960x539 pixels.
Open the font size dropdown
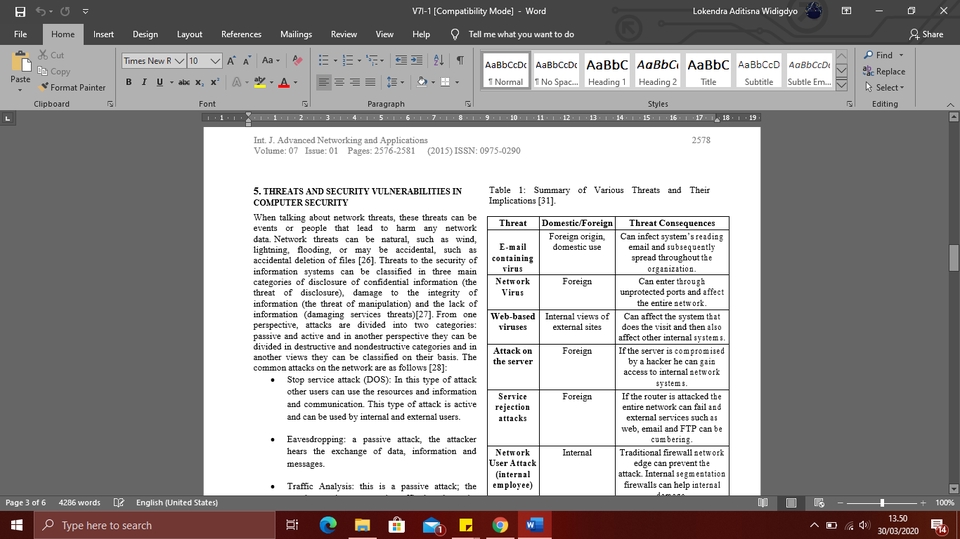tap(215, 61)
